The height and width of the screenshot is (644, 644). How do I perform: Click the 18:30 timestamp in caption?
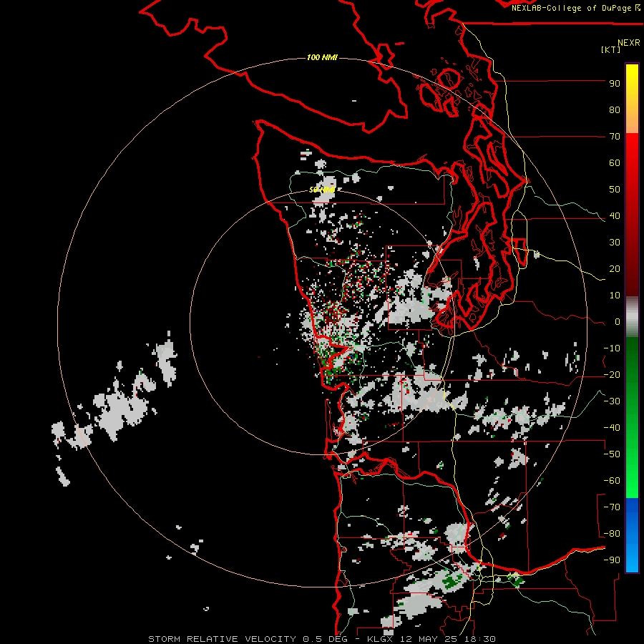pos(481,639)
